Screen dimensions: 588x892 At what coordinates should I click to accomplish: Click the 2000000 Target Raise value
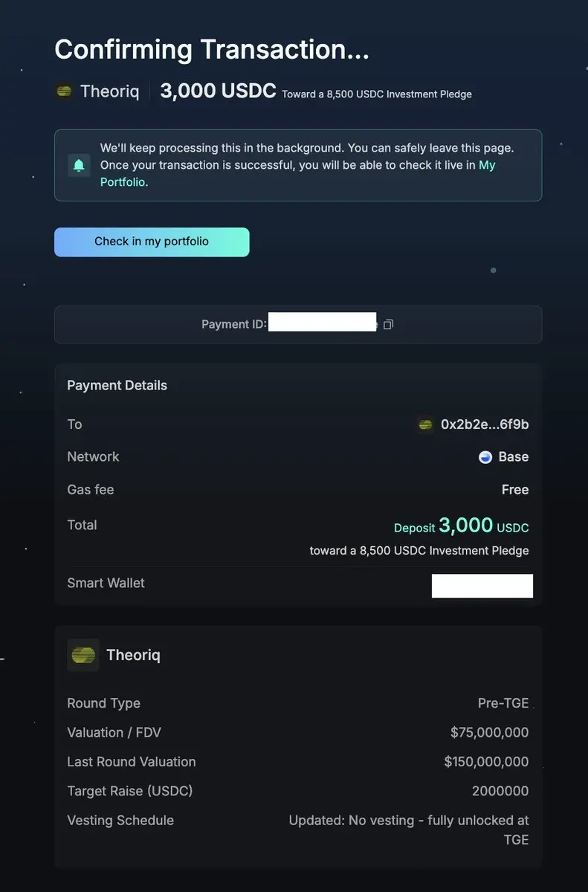click(x=500, y=791)
